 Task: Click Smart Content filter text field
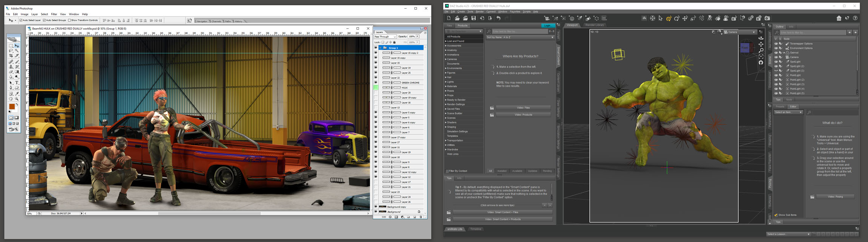520,32
